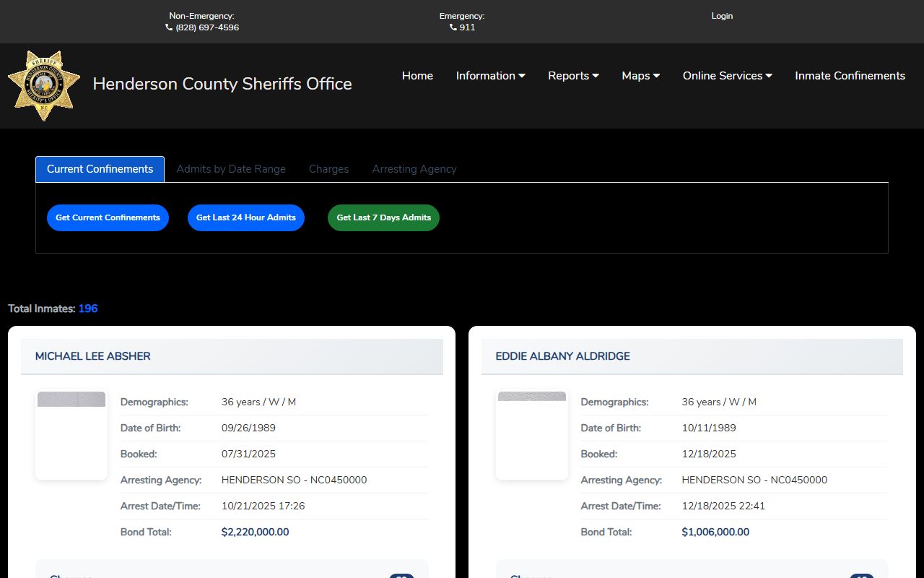Open the Arresting Agency tab
This screenshot has height=578, width=924.
tap(414, 169)
